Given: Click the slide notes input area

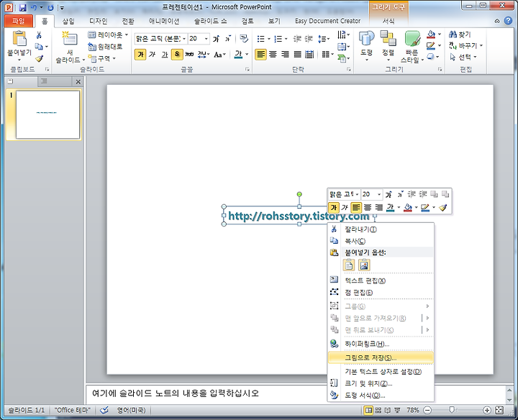Looking at the screenshot, I should [296, 394].
